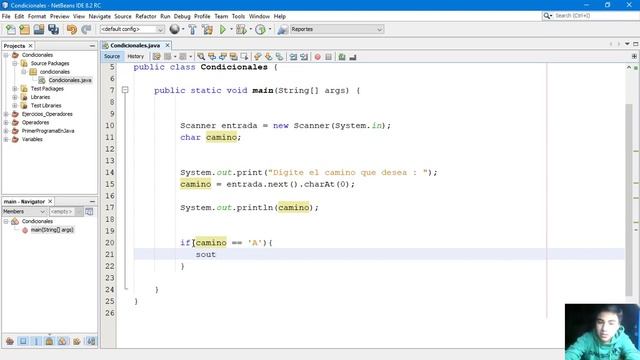Toggle Show Fields in Navigator bottom bar
Viewport: 640px width, 360px height.
[23, 341]
